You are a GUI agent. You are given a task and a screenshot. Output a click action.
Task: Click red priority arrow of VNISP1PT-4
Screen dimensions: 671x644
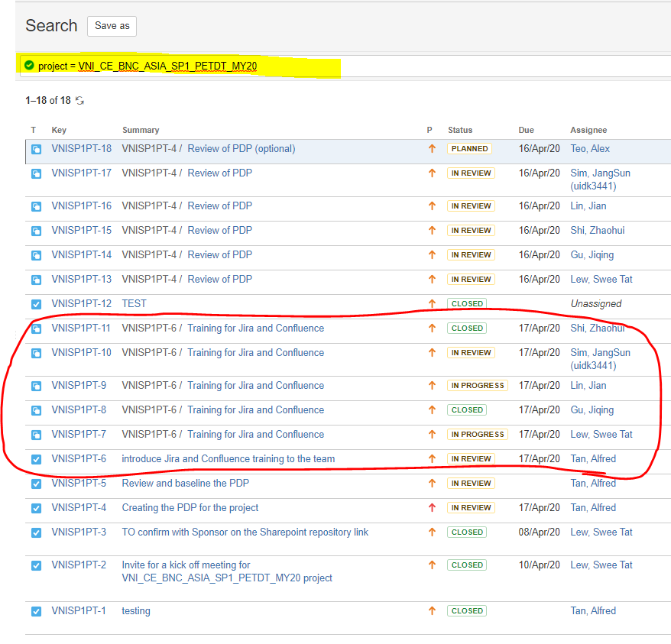(433, 507)
